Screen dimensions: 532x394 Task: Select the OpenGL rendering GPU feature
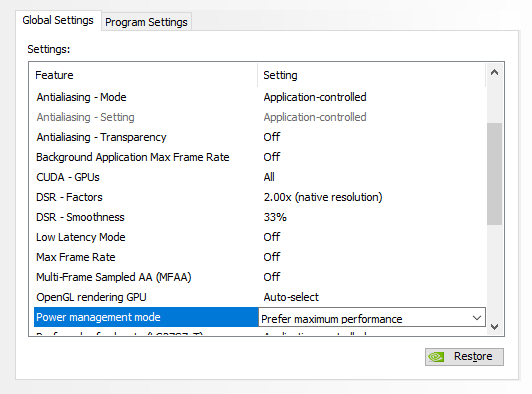(x=91, y=298)
